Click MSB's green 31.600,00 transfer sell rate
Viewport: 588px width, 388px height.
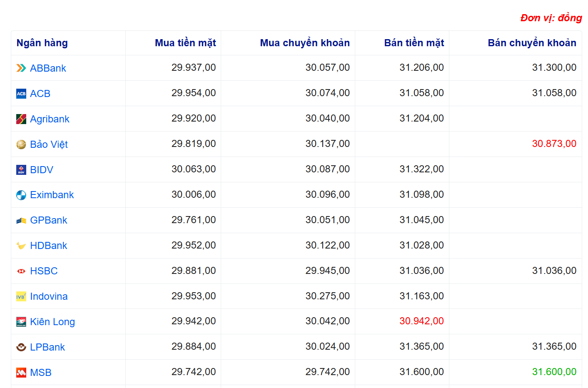click(x=554, y=372)
